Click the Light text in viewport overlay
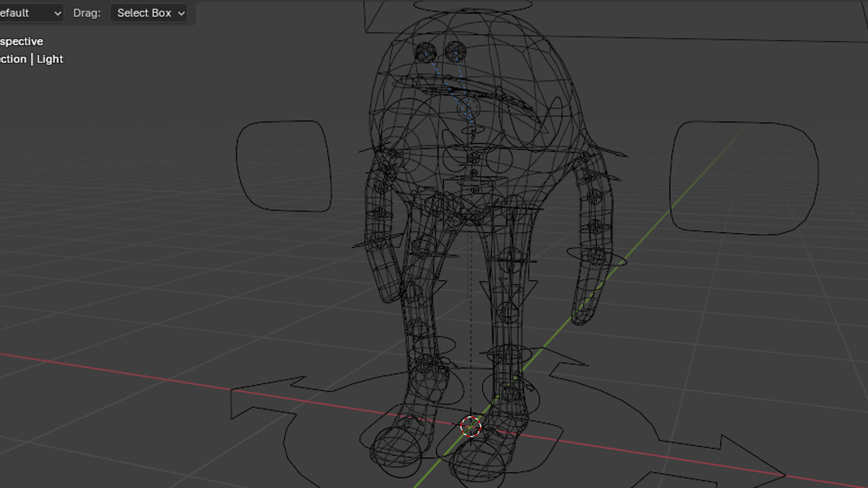The width and height of the screenshot is (868, 488). pos(50,59)
